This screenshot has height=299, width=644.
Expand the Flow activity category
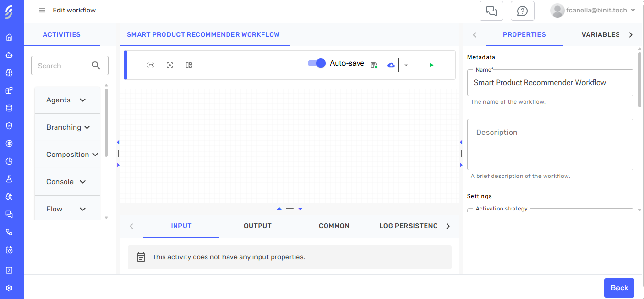(x=67, y=209)
